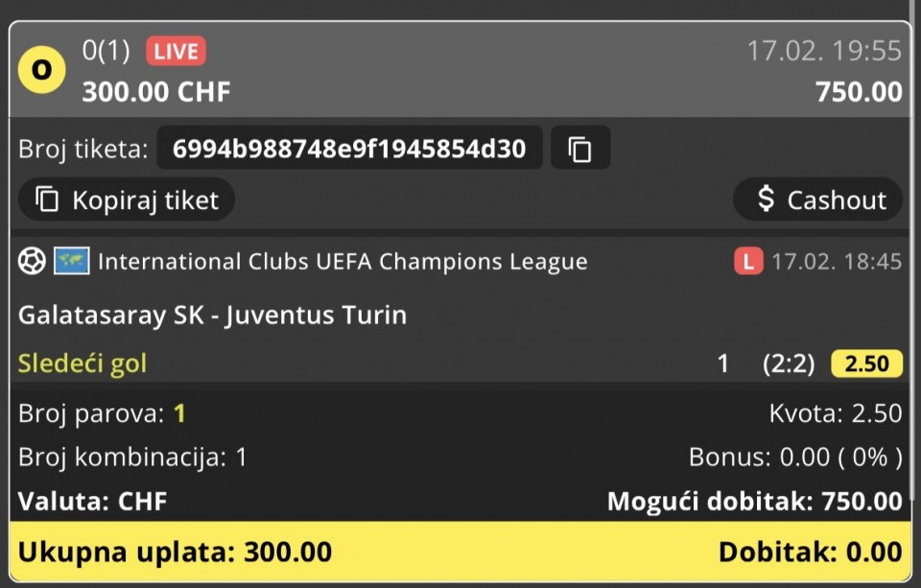Viewport: 921px width, 588px height.
Task: Open the Cashout option
Action: 817,200
